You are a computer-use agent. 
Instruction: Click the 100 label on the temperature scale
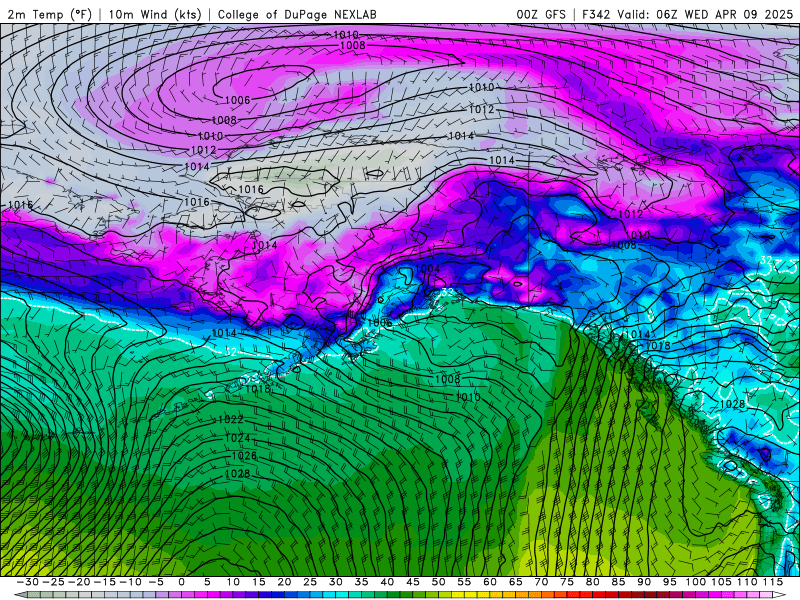[x=695, y=582]
